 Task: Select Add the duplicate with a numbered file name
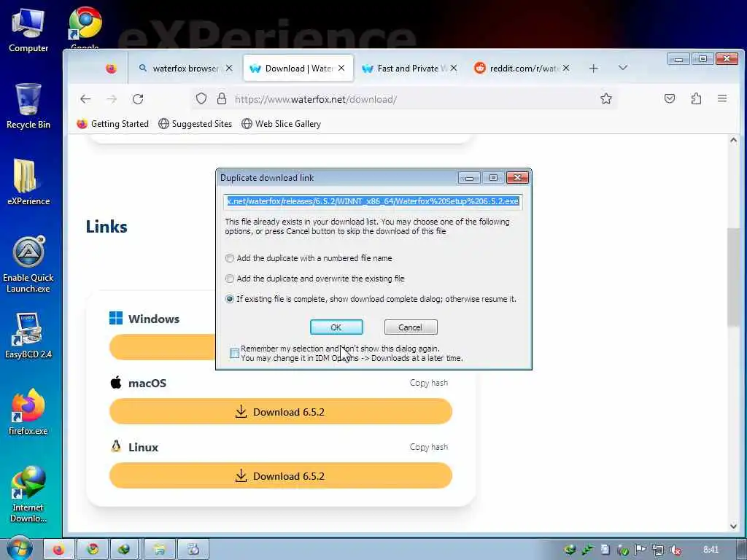coord(309,258)
